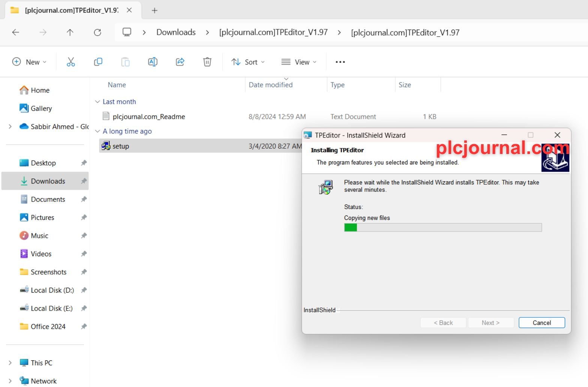Select the setup installer file icon
Screen dimensions: 588x387
point(106,146)
